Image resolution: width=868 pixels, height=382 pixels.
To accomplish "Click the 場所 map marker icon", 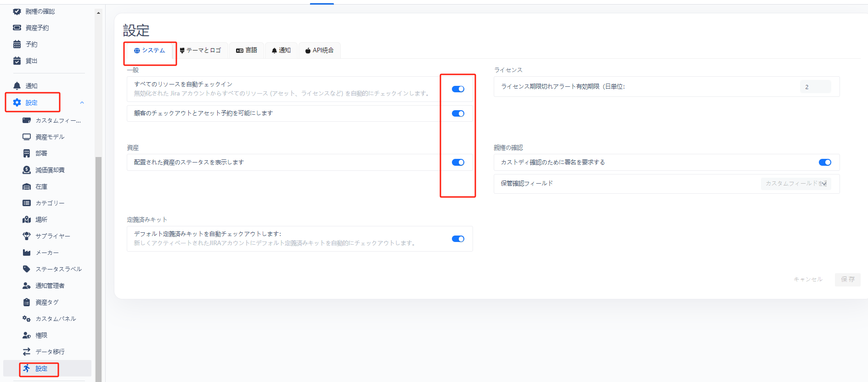I will click(x=27, y=219).
